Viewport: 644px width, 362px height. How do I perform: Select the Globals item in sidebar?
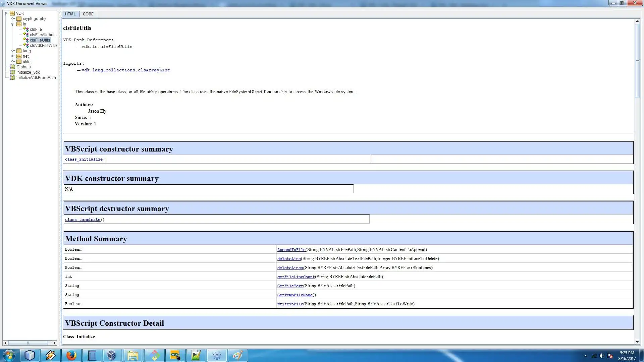pos(23,67)
